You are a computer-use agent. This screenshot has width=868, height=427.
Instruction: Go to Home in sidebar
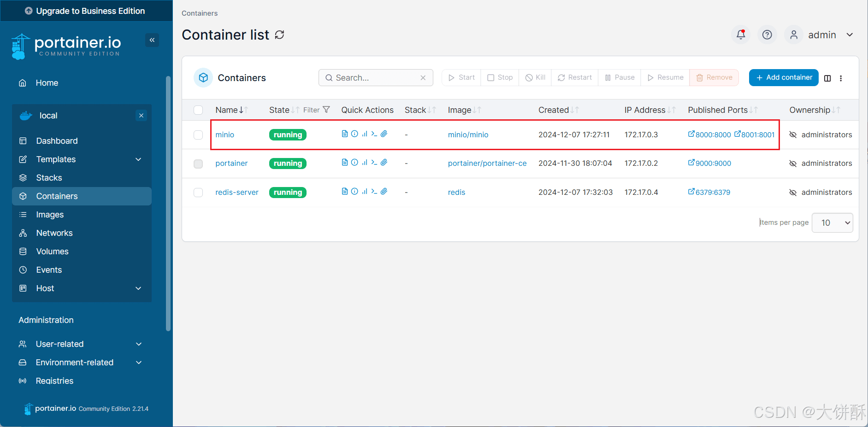pyautogui.click(x=47, y=83)
